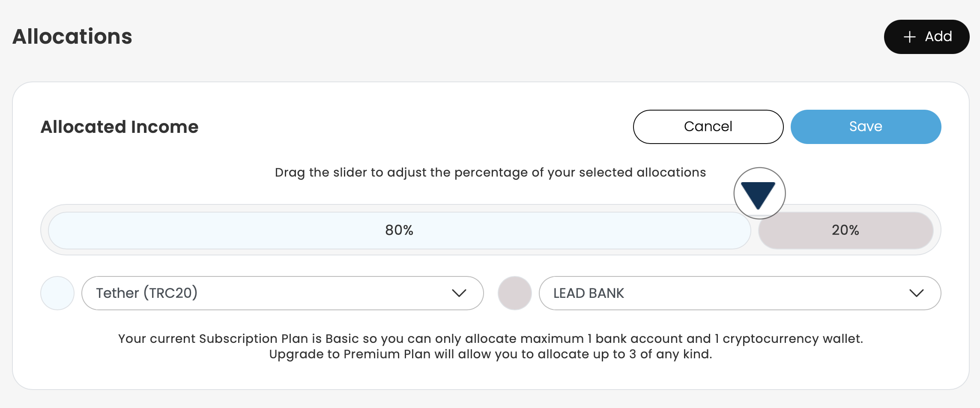Save the allocated income changes
Viewport: 980px width, 408px height.
coord(866,126)
